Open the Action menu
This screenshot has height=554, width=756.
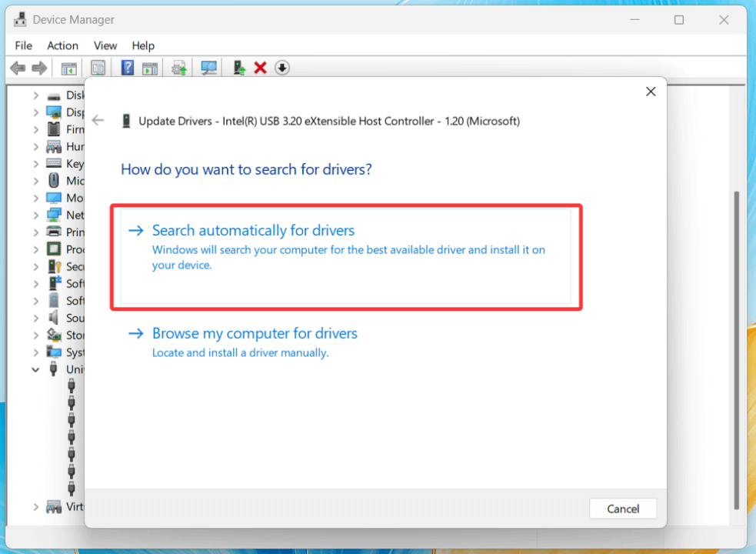[62, 45]
